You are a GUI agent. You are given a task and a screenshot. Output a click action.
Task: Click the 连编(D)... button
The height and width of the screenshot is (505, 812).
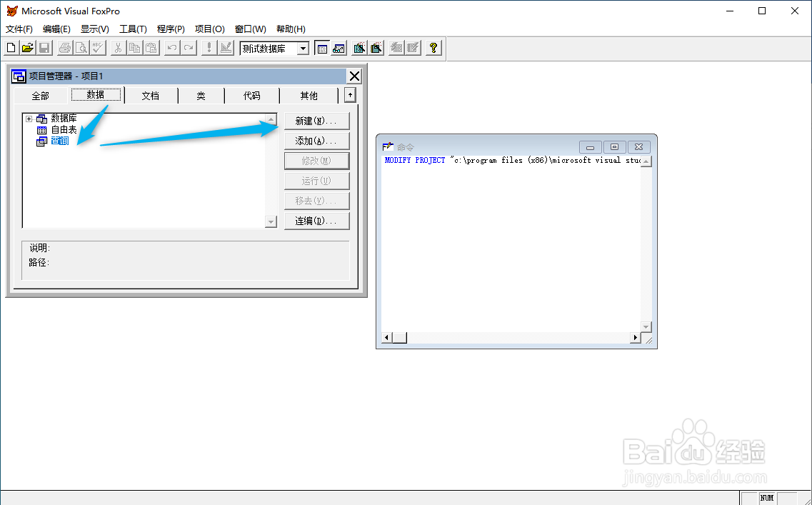316,221
